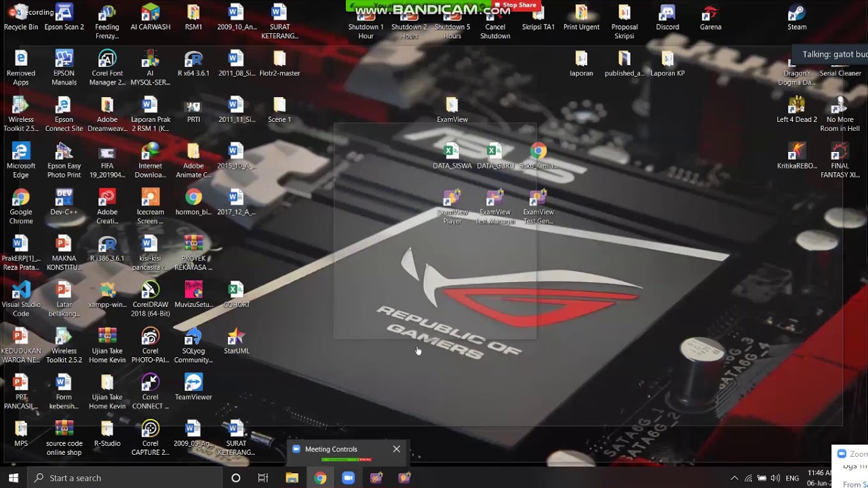This screenshot has width=868, height=488.
Task: Open Left 4 Dead 2 shortcut
Action: pyautogui.click(x=797, y=110)
